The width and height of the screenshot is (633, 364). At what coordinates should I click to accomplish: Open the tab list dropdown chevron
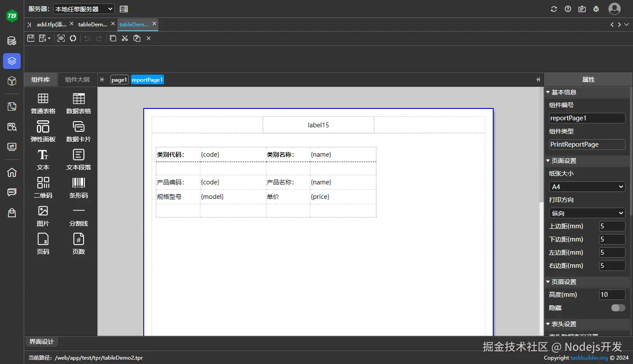pos(627,25)
